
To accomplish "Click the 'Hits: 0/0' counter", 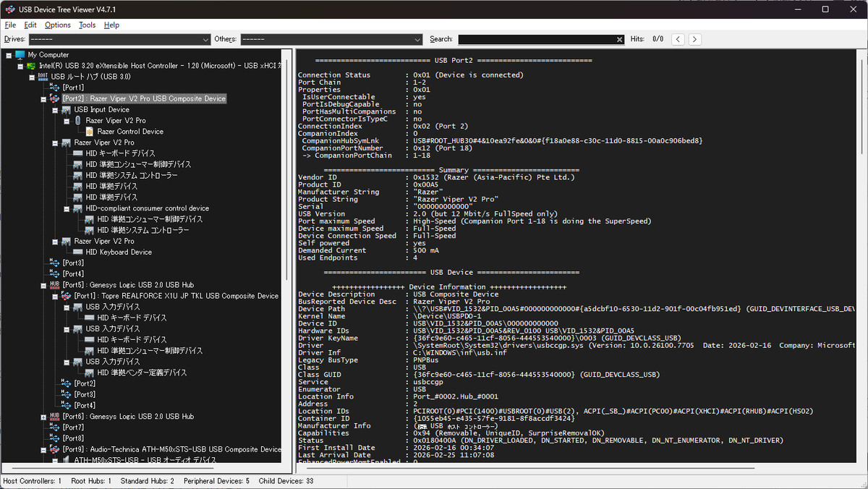I will (647, 39).
